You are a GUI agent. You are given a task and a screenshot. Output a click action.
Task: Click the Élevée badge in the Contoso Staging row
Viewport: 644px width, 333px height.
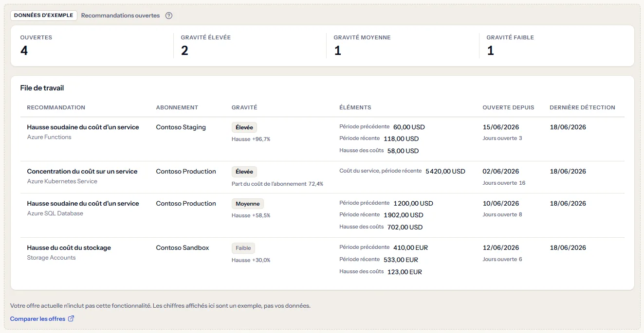[244, 127]
